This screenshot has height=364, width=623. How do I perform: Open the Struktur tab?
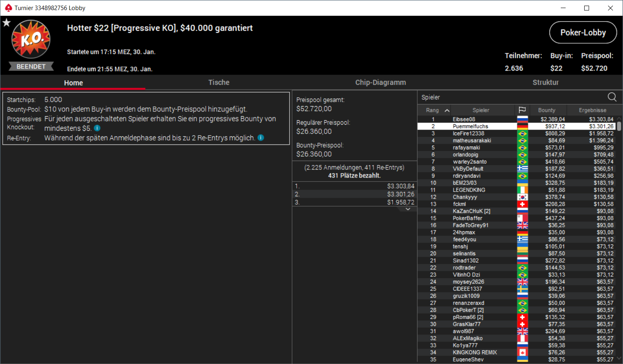[x=545, y=82]
